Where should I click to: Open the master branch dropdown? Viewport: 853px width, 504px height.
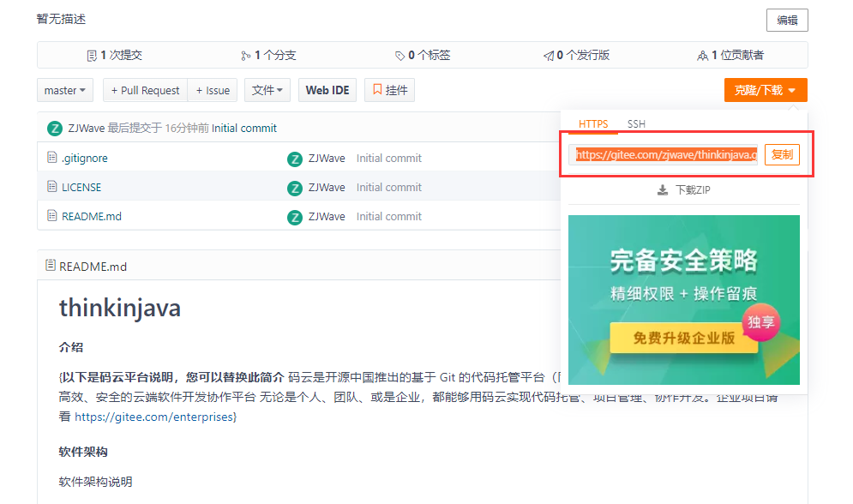point(65,90)
